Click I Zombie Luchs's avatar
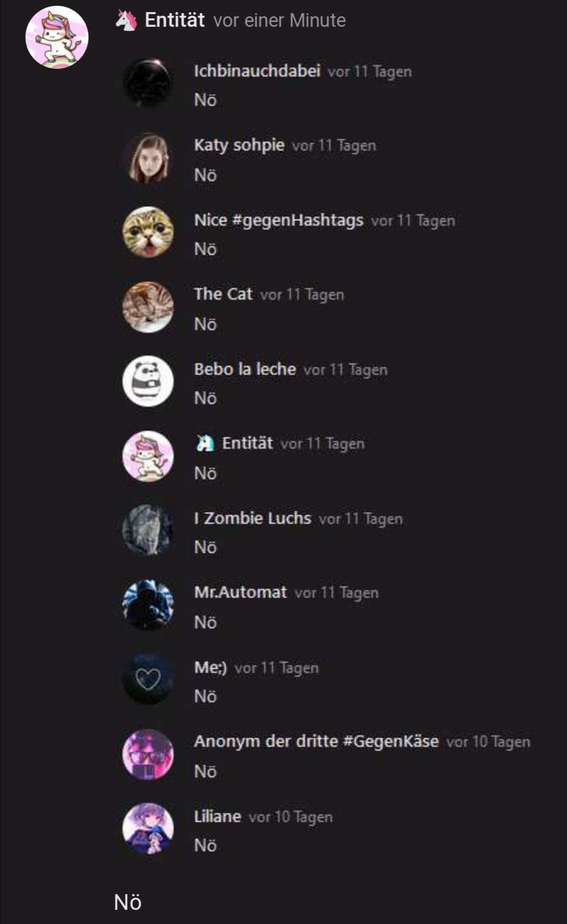567x924 pixels. click(148, 530)
